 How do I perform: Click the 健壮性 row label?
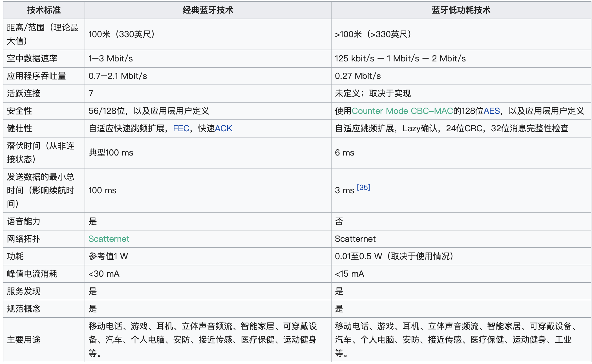pos(19,128)
